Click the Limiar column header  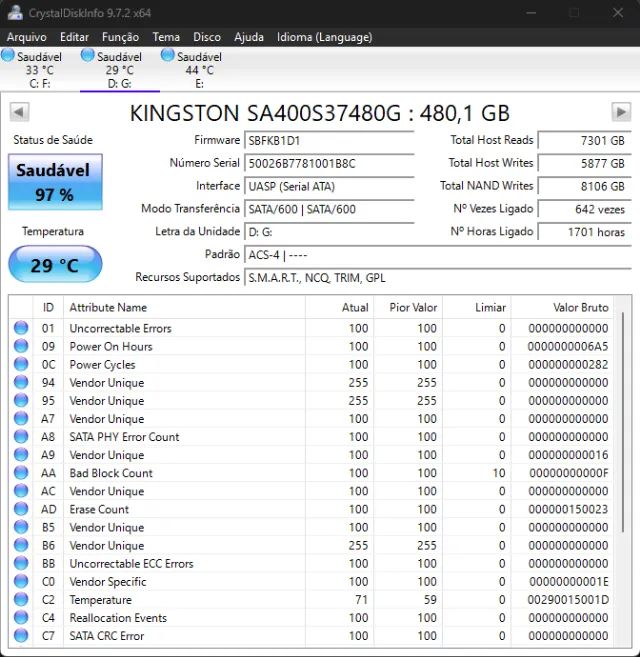tap(477, 307)
